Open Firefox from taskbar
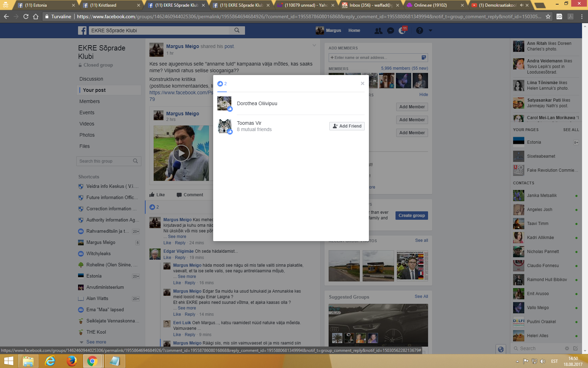This screenshot has width=588, height=368. point(71,361)
